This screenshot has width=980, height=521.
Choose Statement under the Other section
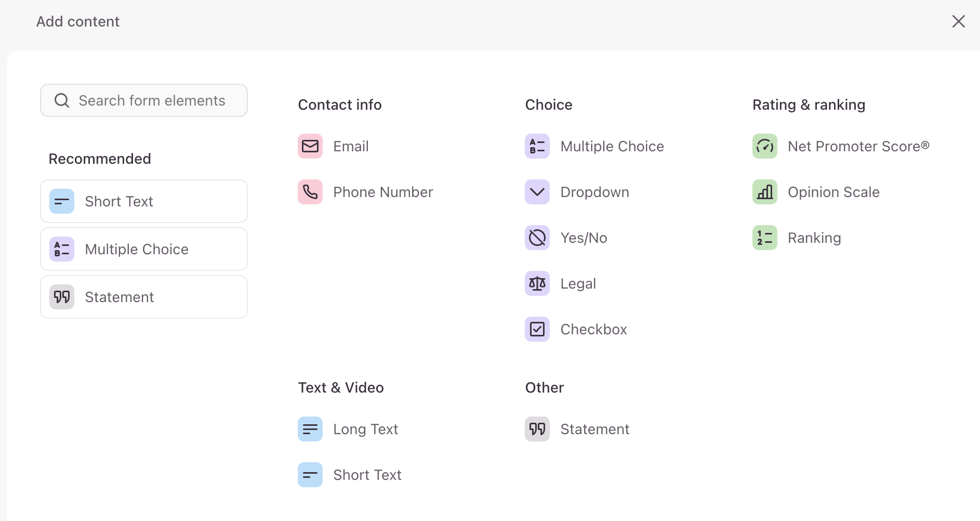tap(577, 429)
